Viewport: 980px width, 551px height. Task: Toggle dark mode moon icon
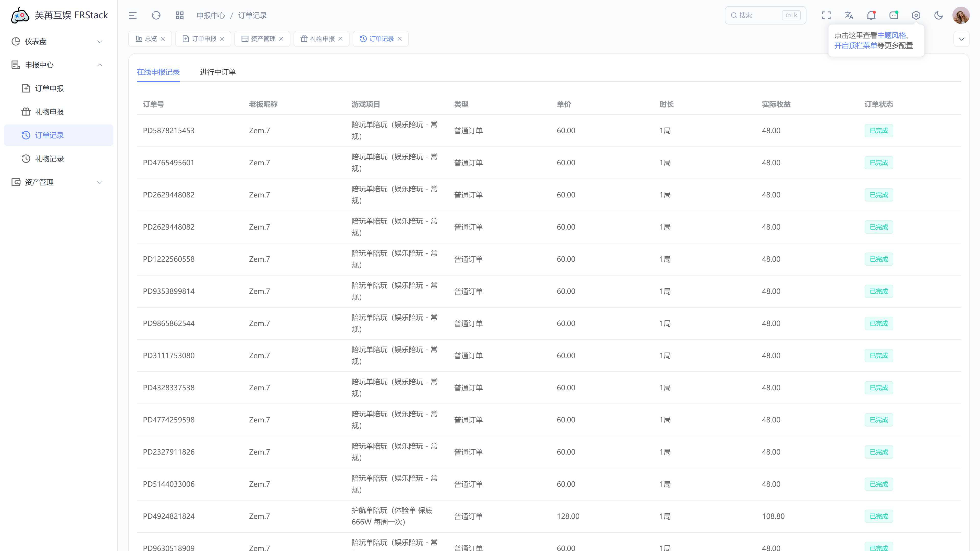pyautogui.click(x=939, y=16)
